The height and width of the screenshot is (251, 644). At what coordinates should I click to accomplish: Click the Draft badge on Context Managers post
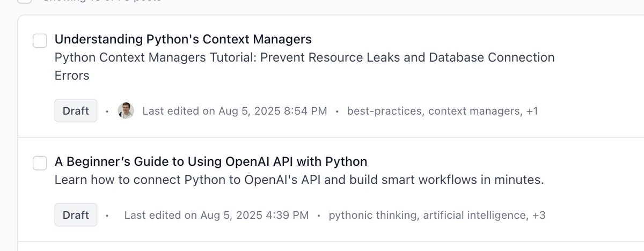pyautogui.click(x=76, y=110)
